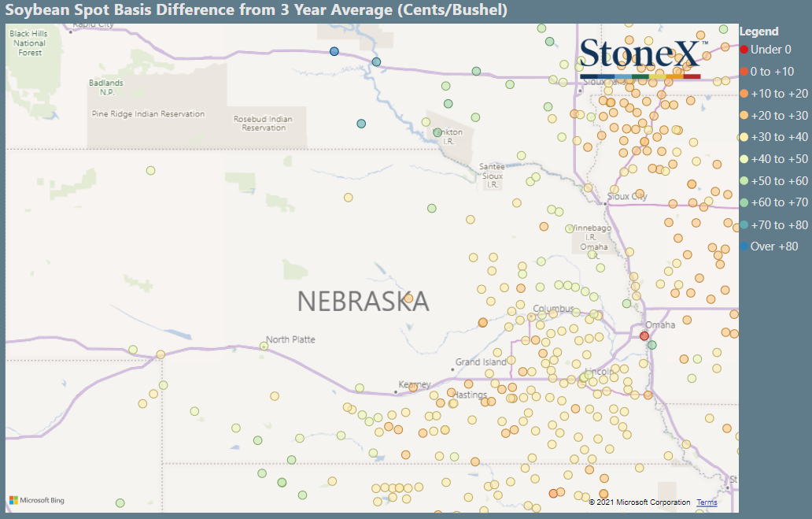The image size is (812, 519).
Task: Select the '+20 to +30' legend entry
Action: (x=774, y=115)
